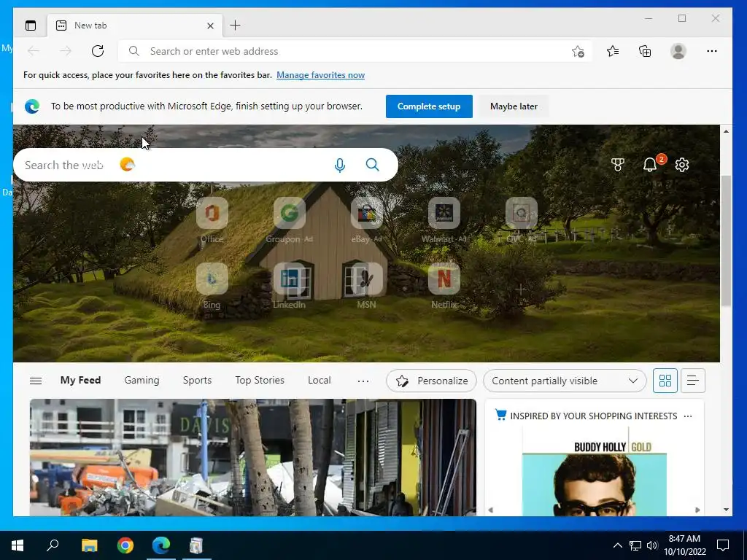Switch to the Gaming tab
747x560 pixels.
point(142,380)
